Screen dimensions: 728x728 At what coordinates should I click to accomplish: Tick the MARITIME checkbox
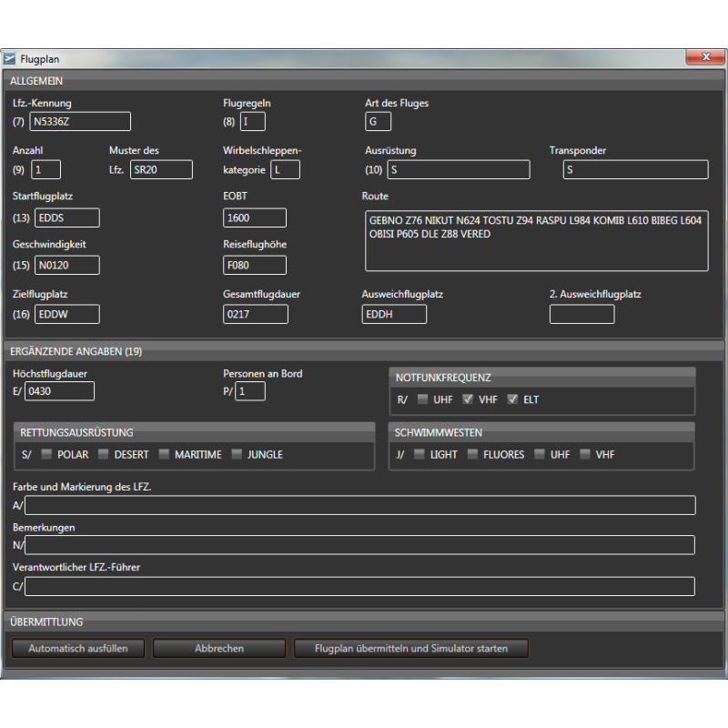(x=164, y=454)
